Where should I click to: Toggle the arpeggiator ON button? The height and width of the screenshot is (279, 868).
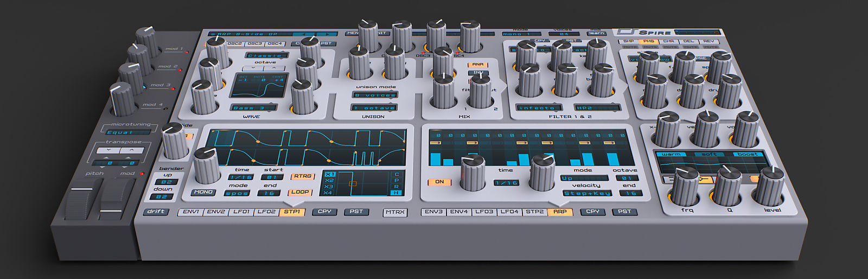[x=439, y=182]
